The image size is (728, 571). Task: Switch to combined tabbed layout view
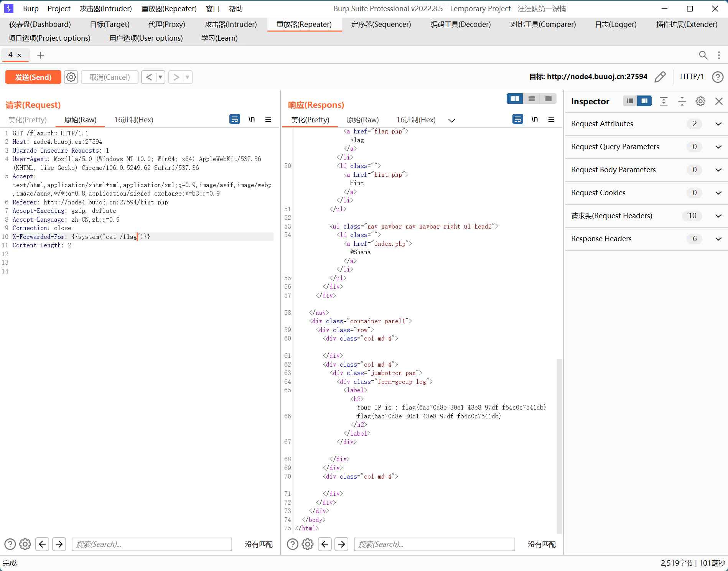548,99
